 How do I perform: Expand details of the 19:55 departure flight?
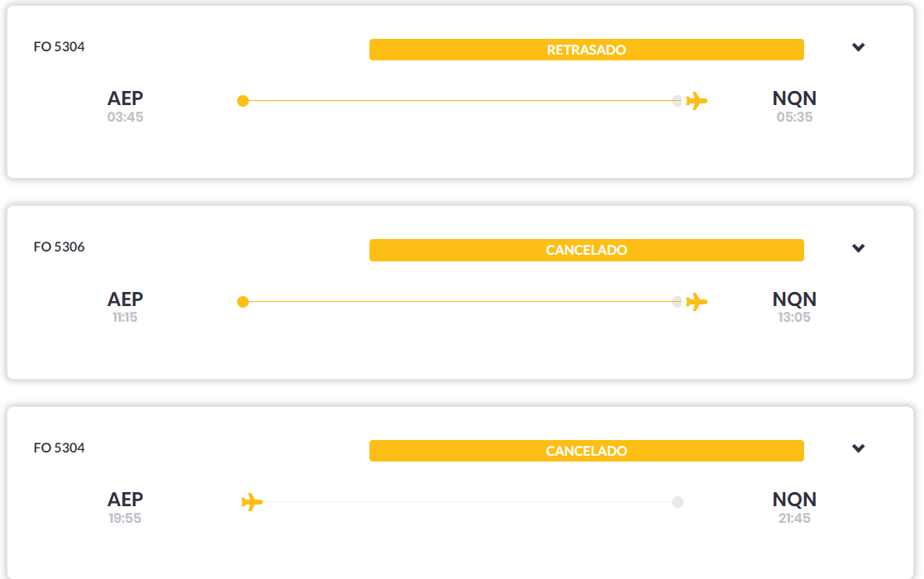859,448
